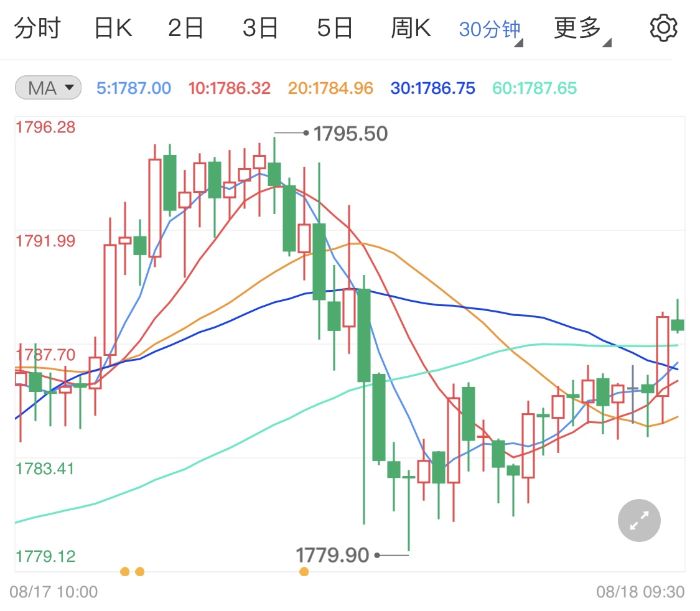This screenshot has height=611, width=700.
Task: Click the axis price 1791.99
Action: (45, 241)
